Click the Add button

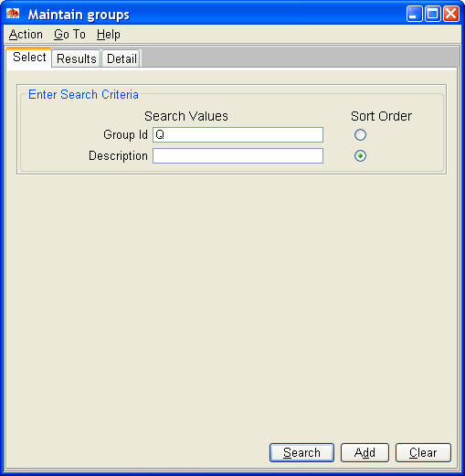(x=365, y=452)
